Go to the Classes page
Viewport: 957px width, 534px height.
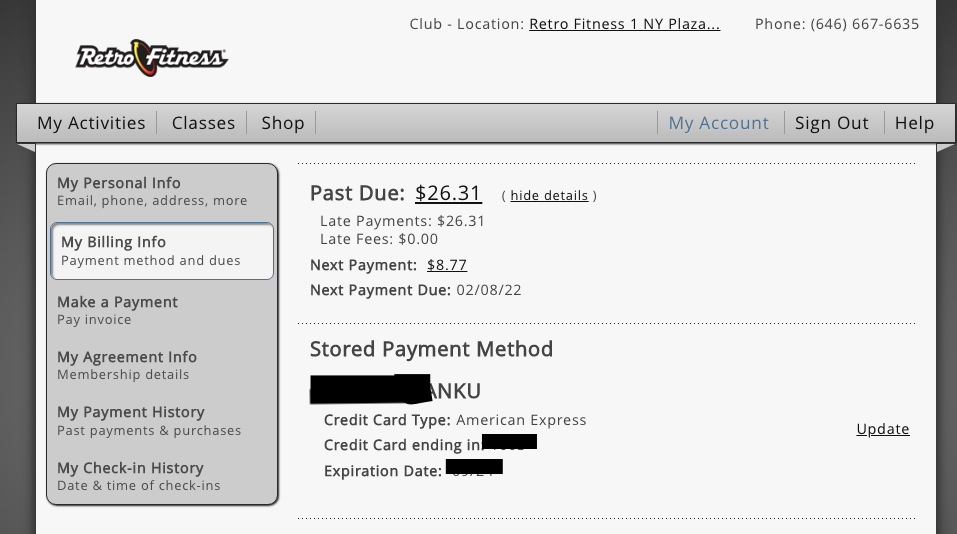click(203, 123)
